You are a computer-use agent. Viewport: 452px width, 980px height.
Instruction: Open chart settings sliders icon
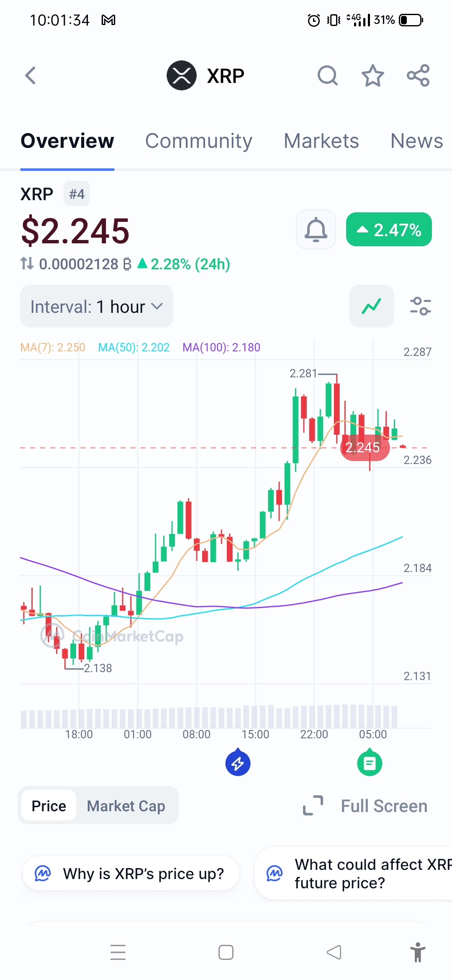point(420,306)
